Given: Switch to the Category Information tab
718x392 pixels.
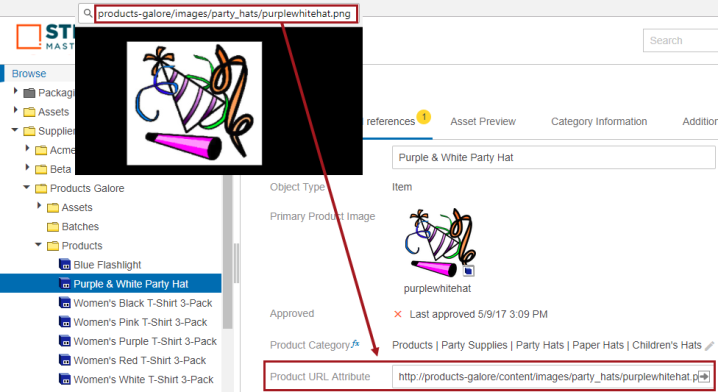Looking at the screenshot, I should coord(599,121).
